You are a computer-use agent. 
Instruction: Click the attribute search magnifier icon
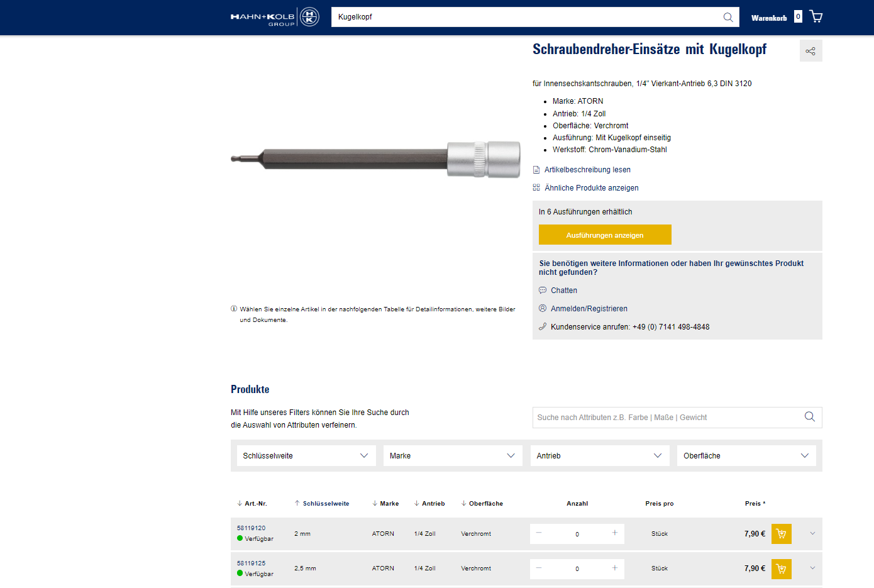pos(809,417)
